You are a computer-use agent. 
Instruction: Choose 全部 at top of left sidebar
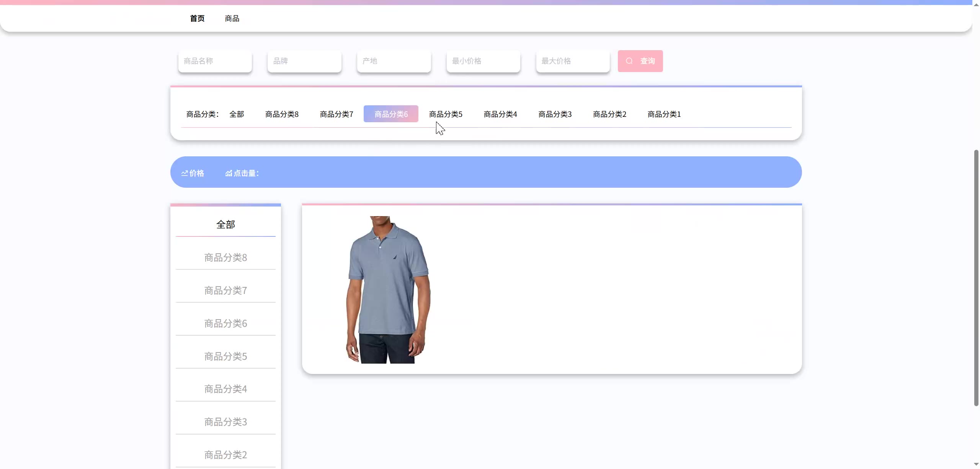[x=225, y=225]
